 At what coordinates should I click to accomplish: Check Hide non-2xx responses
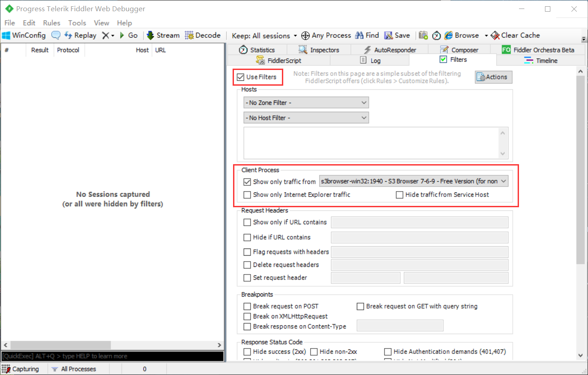[x=314, y=352]
